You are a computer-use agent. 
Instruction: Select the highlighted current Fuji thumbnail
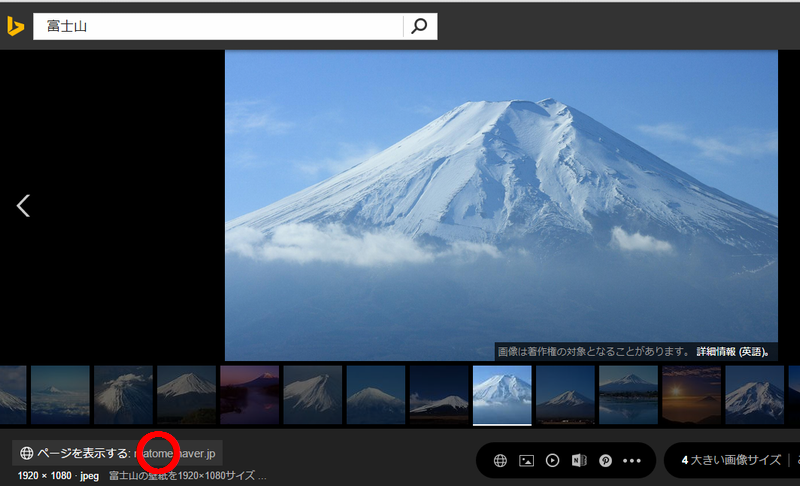[x=501, y=394]
